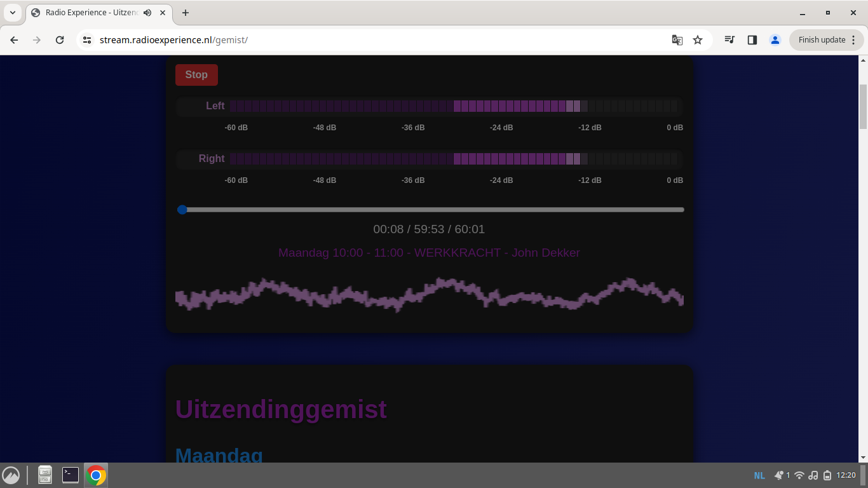Screen dimensions: 868x488
Task: Open the browser media controls
Action: tap(729, 39)
